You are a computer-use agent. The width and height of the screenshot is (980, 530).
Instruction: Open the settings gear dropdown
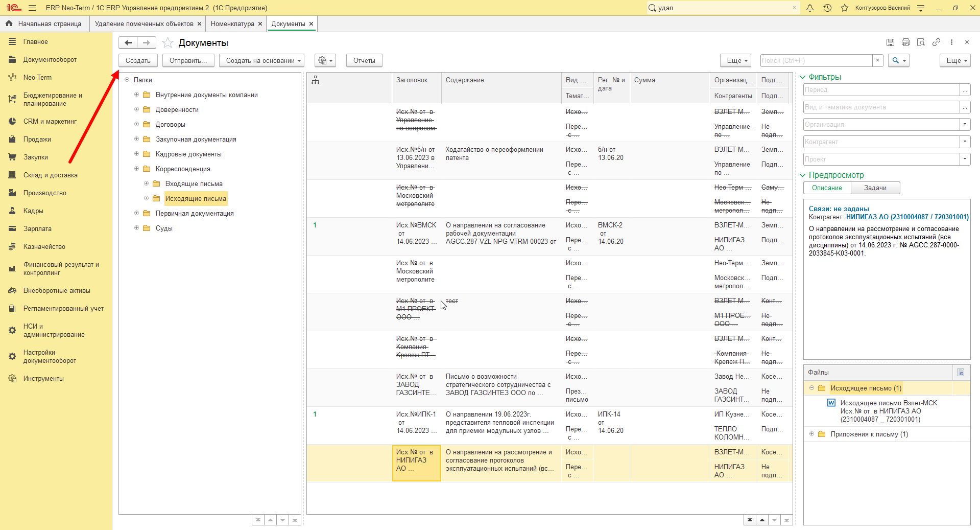[x=325, y=60]
